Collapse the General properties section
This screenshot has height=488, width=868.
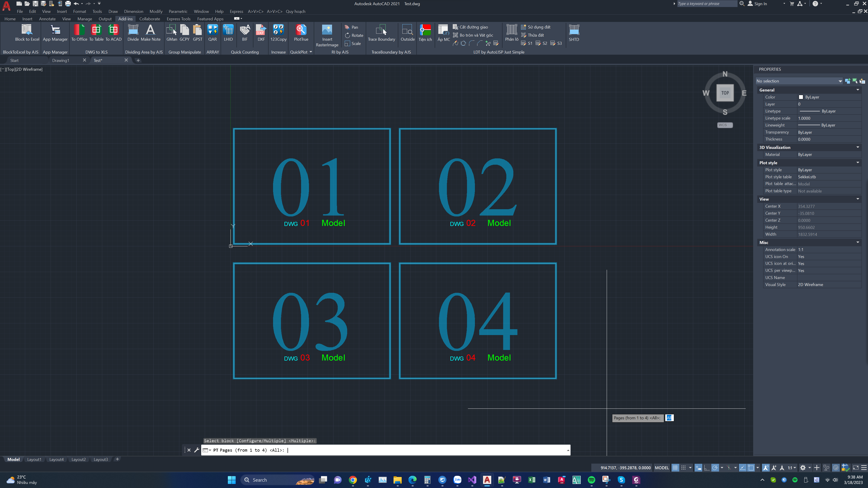[858, 90]
